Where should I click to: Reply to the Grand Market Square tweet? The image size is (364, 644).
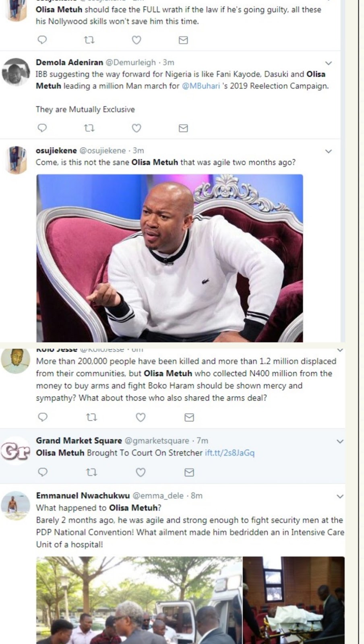pos(42,472)
